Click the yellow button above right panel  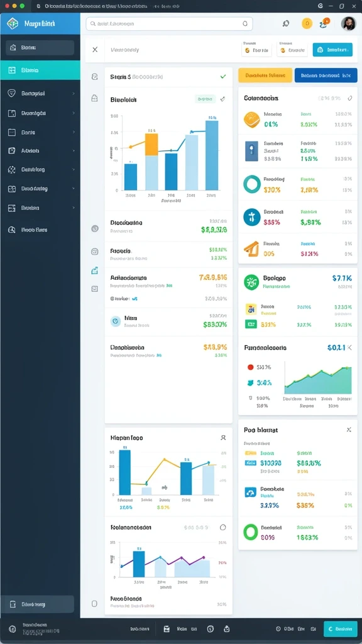coord(265,75)
